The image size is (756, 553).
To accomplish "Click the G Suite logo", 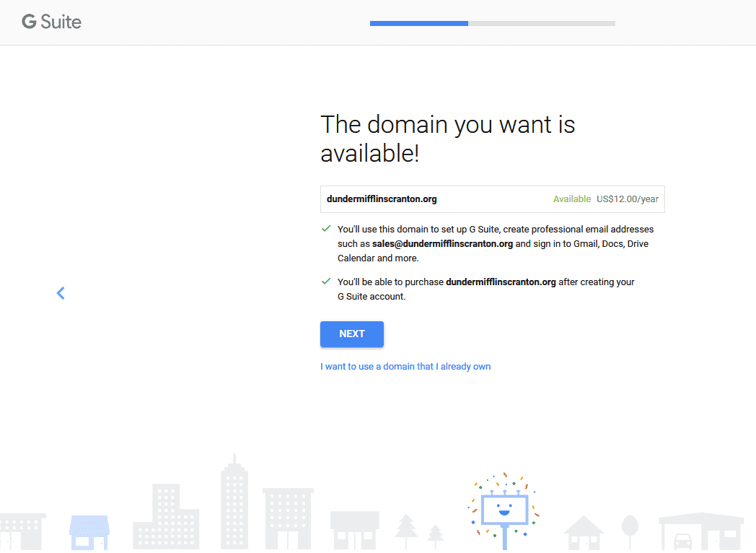I will pos(52,22).
